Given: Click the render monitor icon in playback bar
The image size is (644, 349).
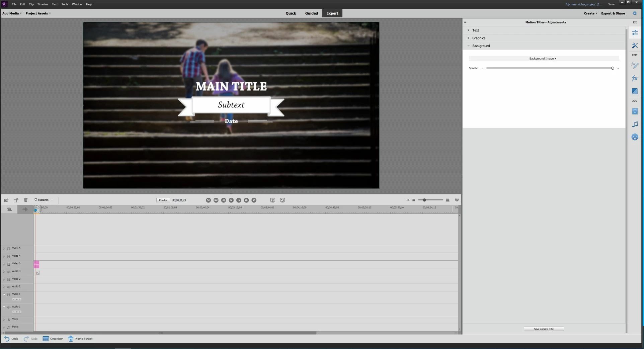Looking at the screenshot, I should click(x=272, y=200).
